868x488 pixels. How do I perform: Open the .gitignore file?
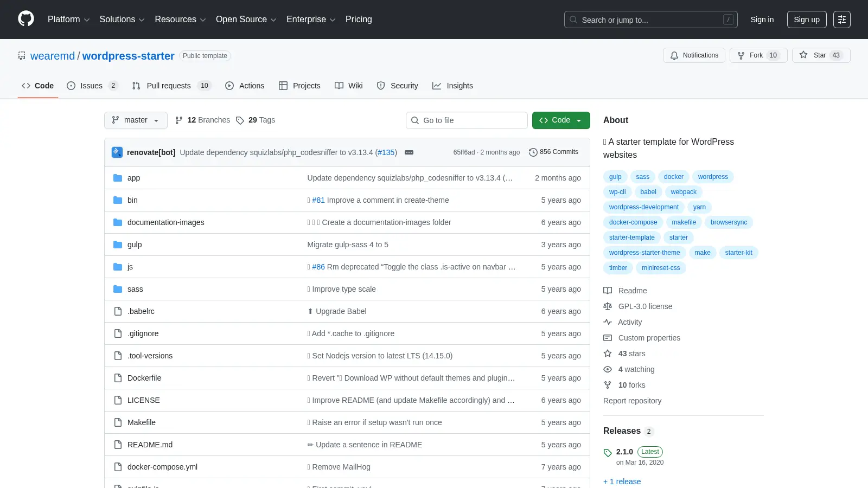143,333
